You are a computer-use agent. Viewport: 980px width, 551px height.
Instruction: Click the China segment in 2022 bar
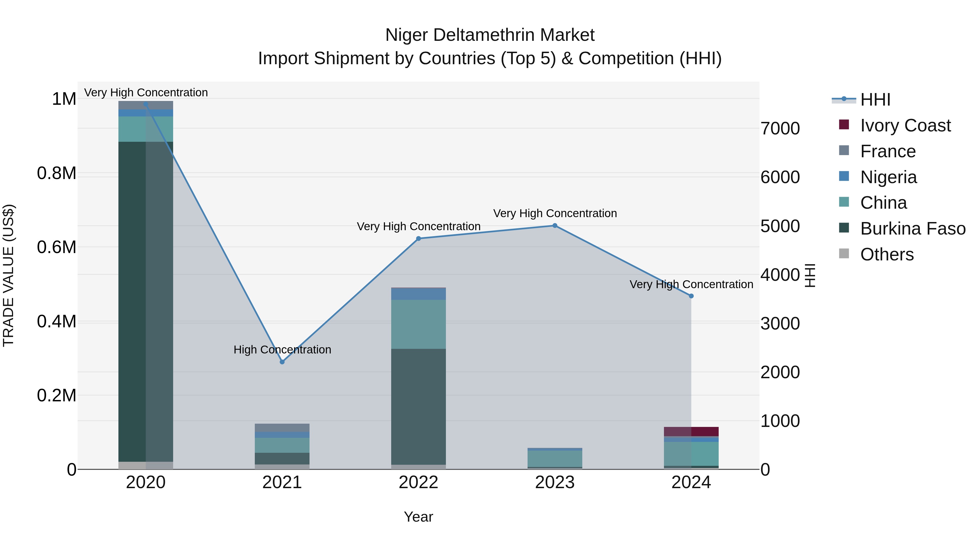(x=418, y=324)
